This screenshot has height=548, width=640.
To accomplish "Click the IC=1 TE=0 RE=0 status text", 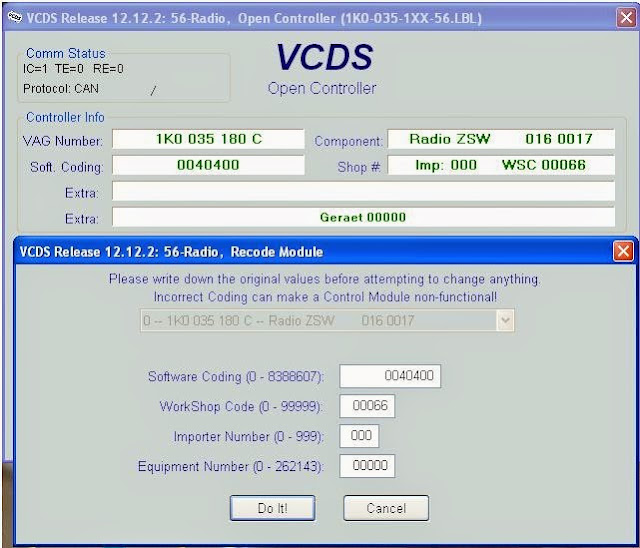I will click(x=73, y=69).
